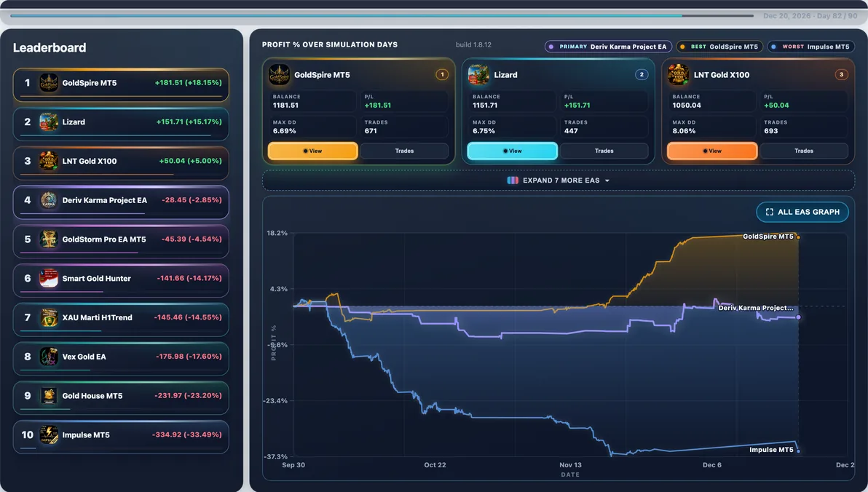Screen dimensions: 868x492
Task: Click the LNT Gold X100 leaderboard avatar
Action: click(49, 161)
